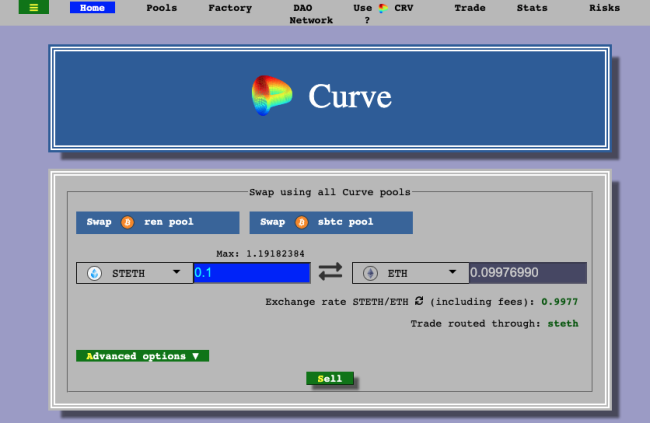The image size is (650, 423).
Task: Open the Factory menu item
Action: 230,8
